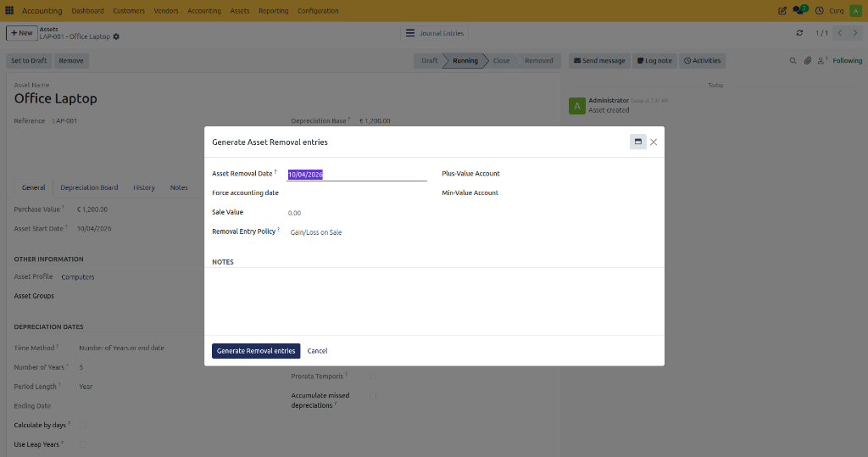The width and height of the screenshot is (868, 457).
Task: Click the Administrator avatar in chatter message
Action: [x=576, y=106]
